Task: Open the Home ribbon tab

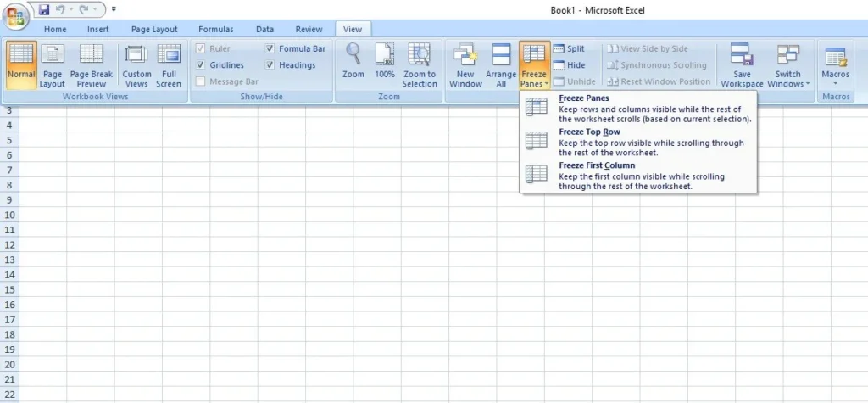Action: pyautogui.click(x=55, y=30)
